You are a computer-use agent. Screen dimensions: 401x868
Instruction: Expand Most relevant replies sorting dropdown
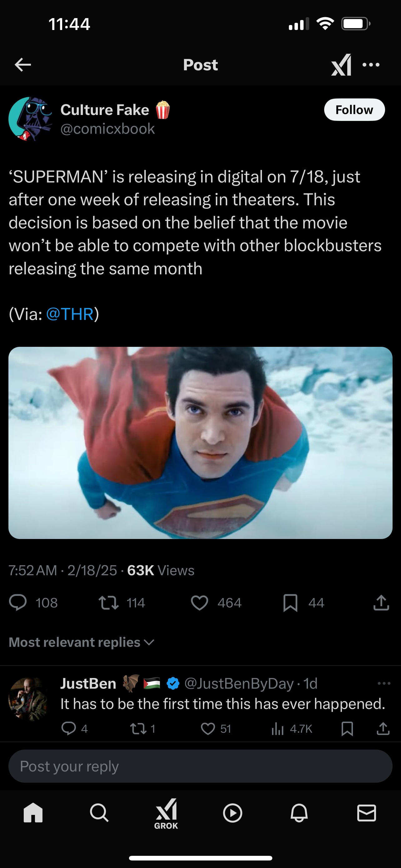[x=82, y=642]
